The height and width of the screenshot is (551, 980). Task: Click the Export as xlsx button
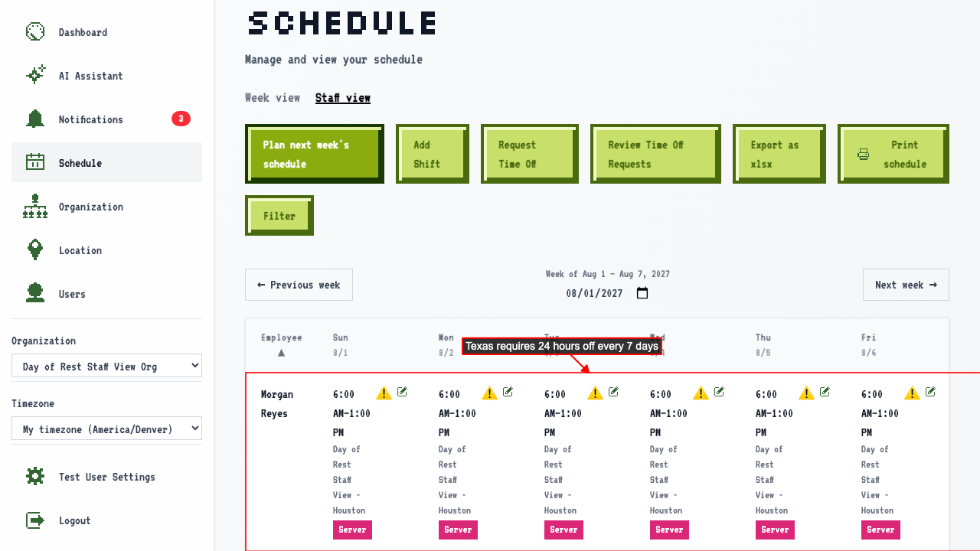click(x=779, y=154)
